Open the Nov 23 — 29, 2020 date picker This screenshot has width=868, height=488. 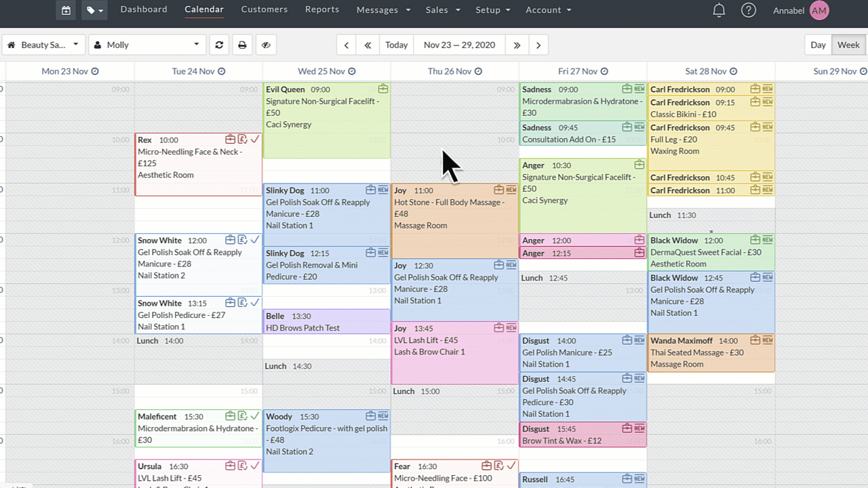point(460,45)
